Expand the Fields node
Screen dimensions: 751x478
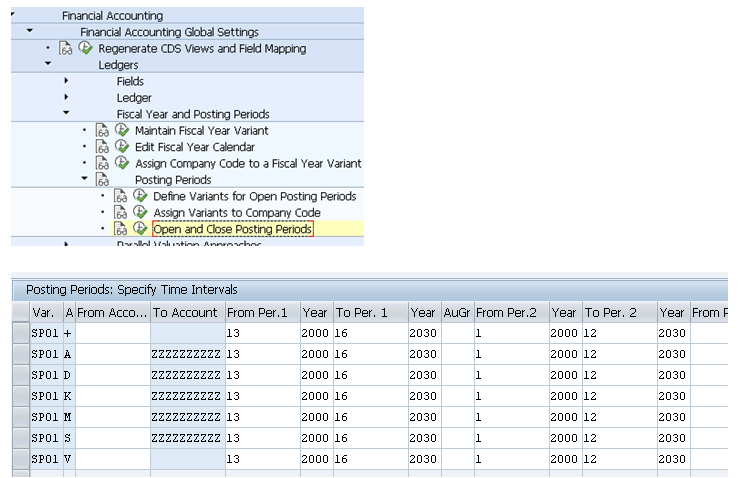pos(66,80)
